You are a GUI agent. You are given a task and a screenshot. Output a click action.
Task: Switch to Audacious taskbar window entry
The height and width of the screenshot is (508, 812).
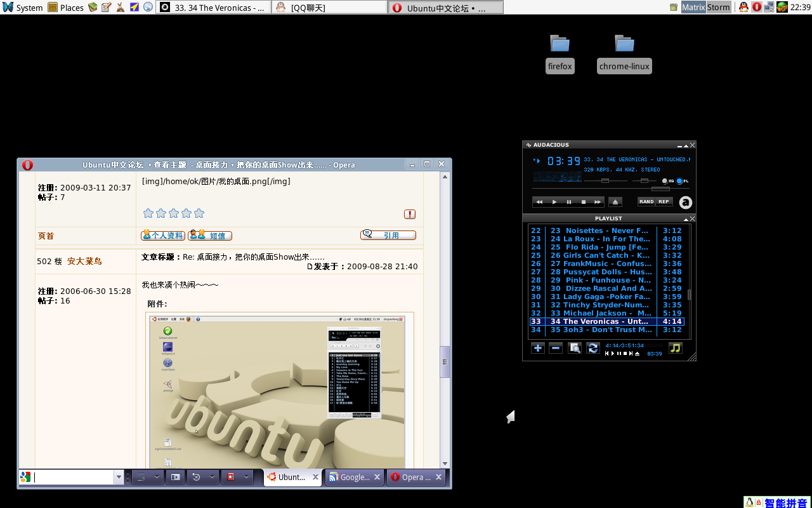tap(214, 8)
